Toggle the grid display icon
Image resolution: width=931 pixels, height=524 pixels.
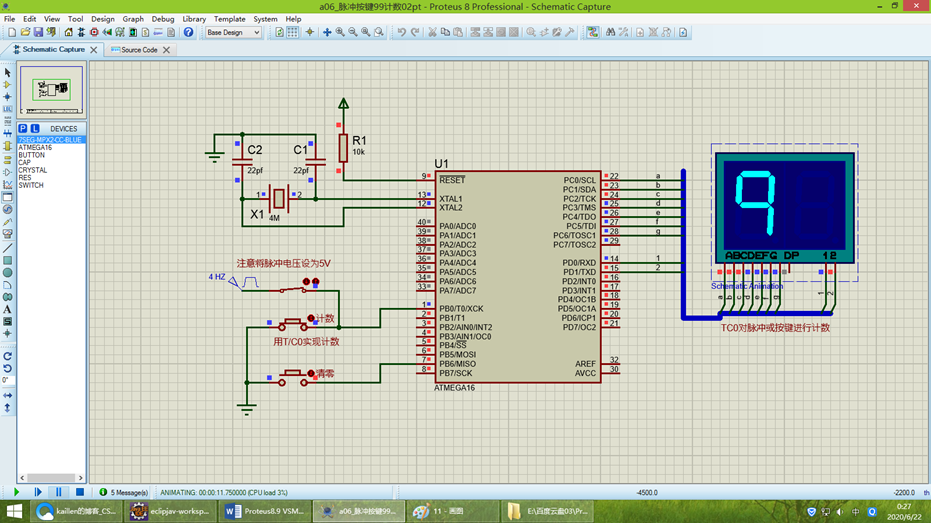coord(293,32)
